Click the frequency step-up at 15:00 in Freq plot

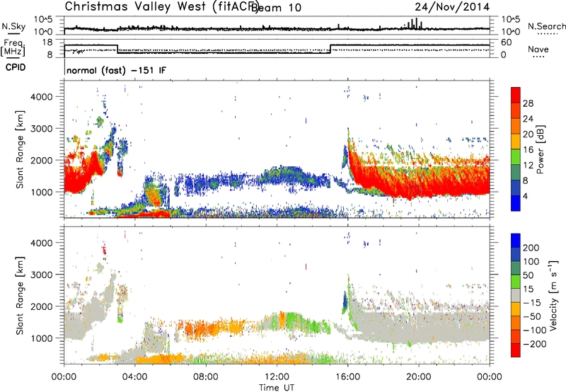click(x=330, y=49)
